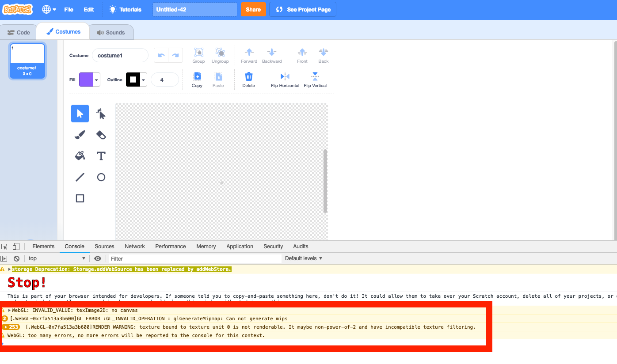617x364 pixels.
Task: Open the Default levels dropdown
Action: point(303,258)
